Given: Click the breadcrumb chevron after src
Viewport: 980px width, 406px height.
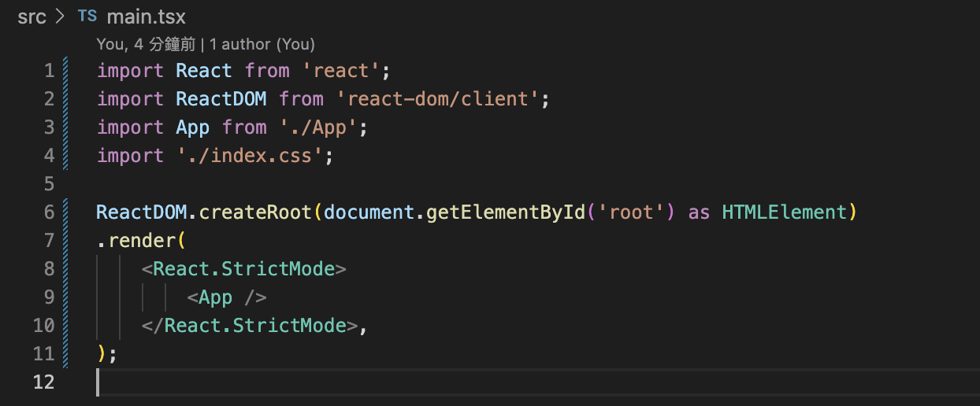Looking at the screenshot, I should coord(60,17).
